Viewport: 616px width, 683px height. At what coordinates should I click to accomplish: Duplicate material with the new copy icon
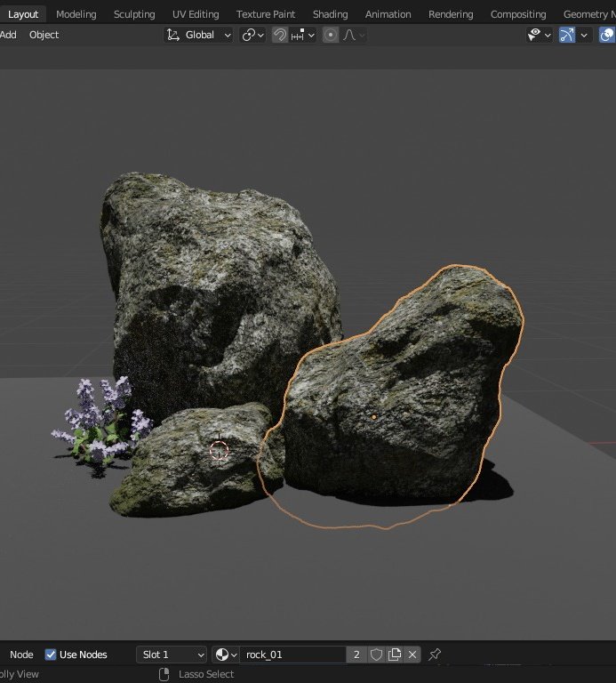click(x=395, y=655)
